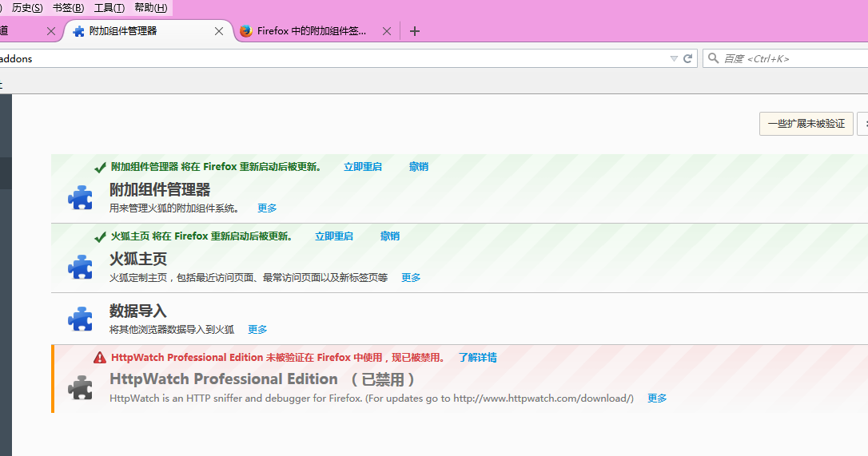This screenshot has width=868, height=456.
Task: Switch to the 附加组件管理器 tab
Action: click(148, 31)
